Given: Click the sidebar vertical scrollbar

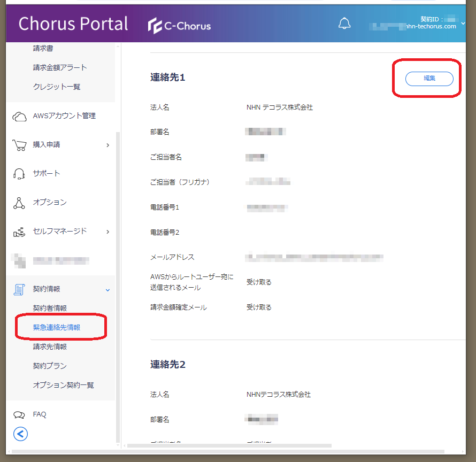Looking at the screenshot, I should 118,267.
